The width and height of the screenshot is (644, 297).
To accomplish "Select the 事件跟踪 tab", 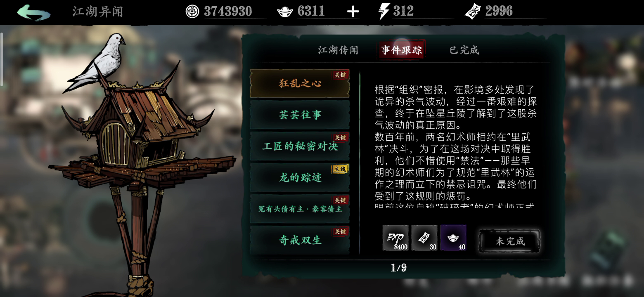I will pyautogui.click(x=402, y=50).
